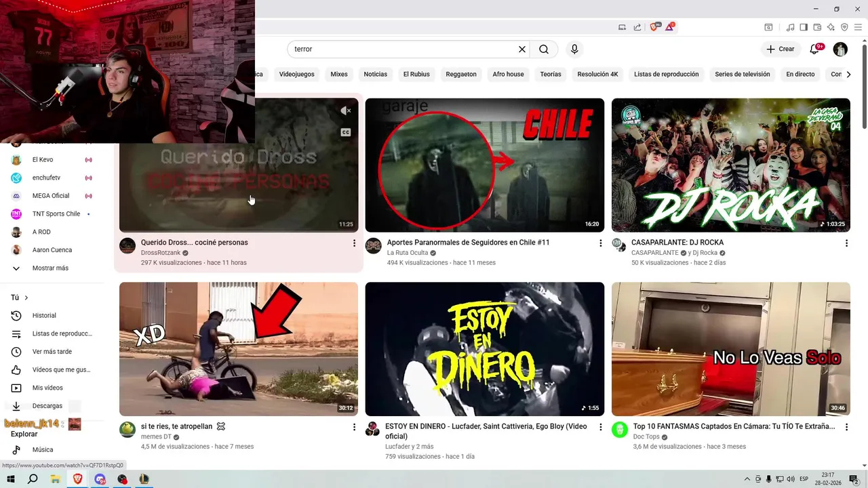Open the Brave playlist music note icon
868x488 pixels.
tap(791, 27)
